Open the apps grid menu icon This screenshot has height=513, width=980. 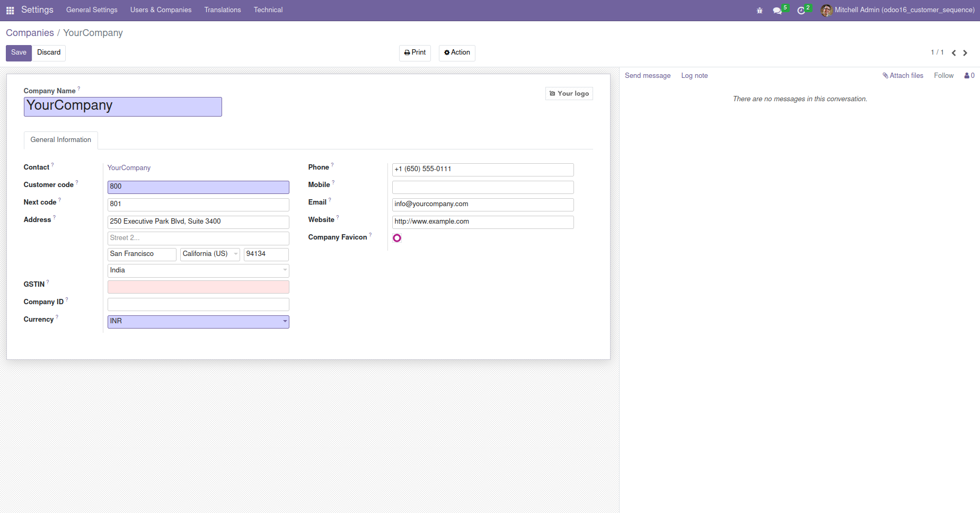pos(10,10)
